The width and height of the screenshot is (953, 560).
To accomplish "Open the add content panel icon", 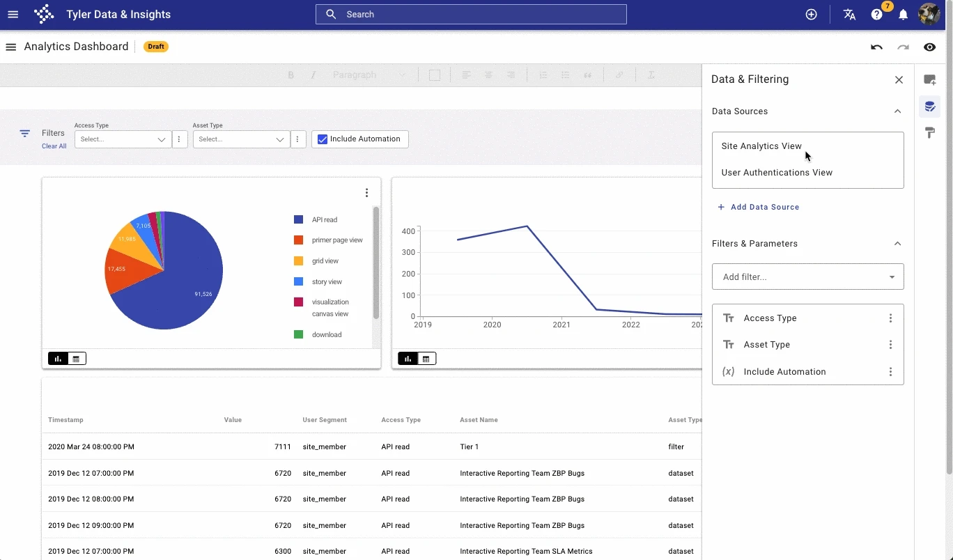I will [x=929, y=80].
